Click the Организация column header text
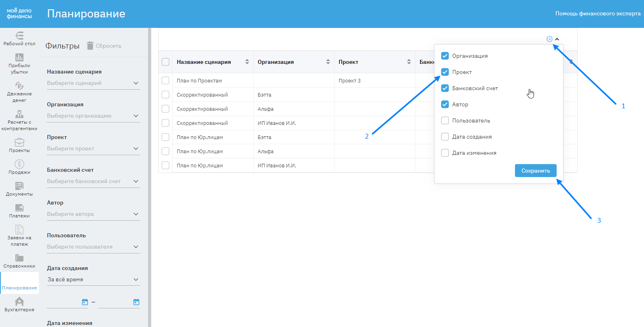Viewport: 644px width, 327px height. click(x=276, y=62)
